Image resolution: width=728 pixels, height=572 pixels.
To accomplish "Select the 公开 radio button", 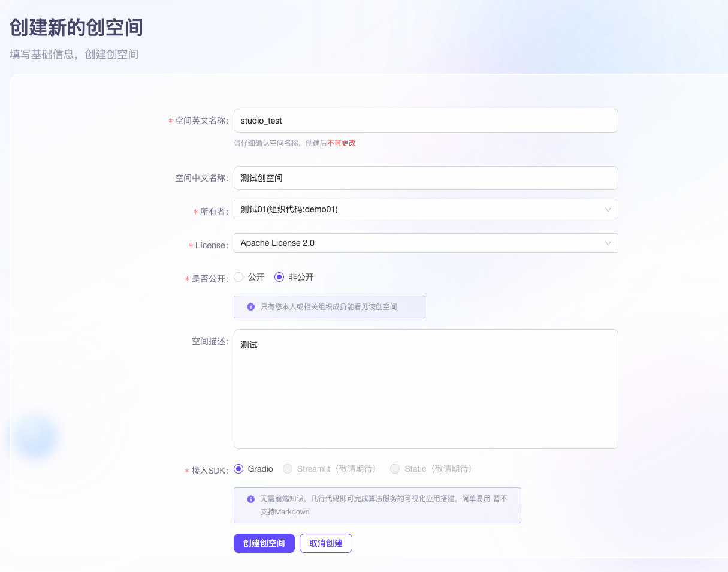I will 238,277.
